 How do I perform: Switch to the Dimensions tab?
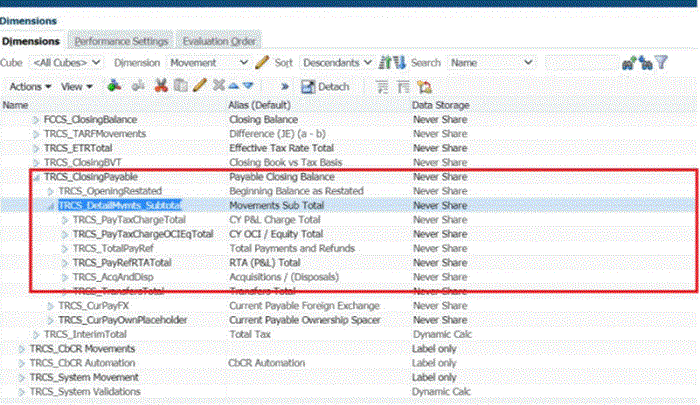pos(31,41)
